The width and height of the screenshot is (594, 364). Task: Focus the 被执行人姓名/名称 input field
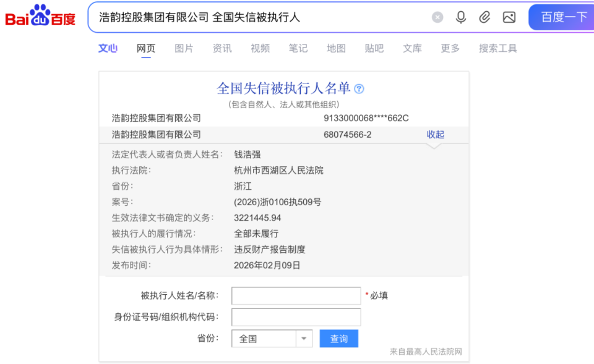coord(296,296)
